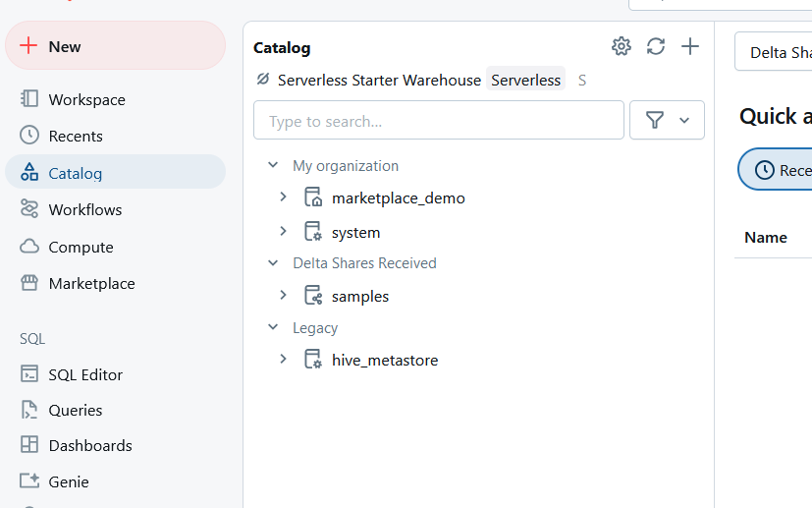Collapse the Legacy section
Screen dimensions: 812x508
coord(273,327)
